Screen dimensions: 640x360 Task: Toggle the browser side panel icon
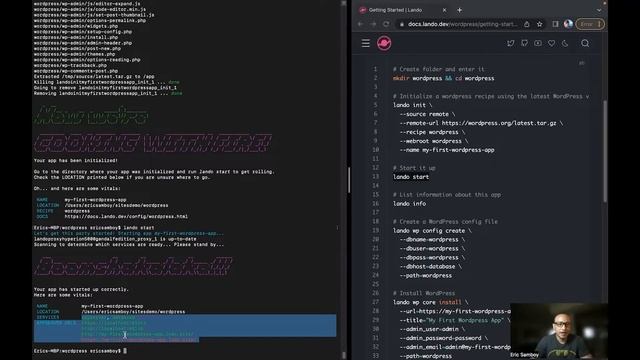click(x=555, y=24)
